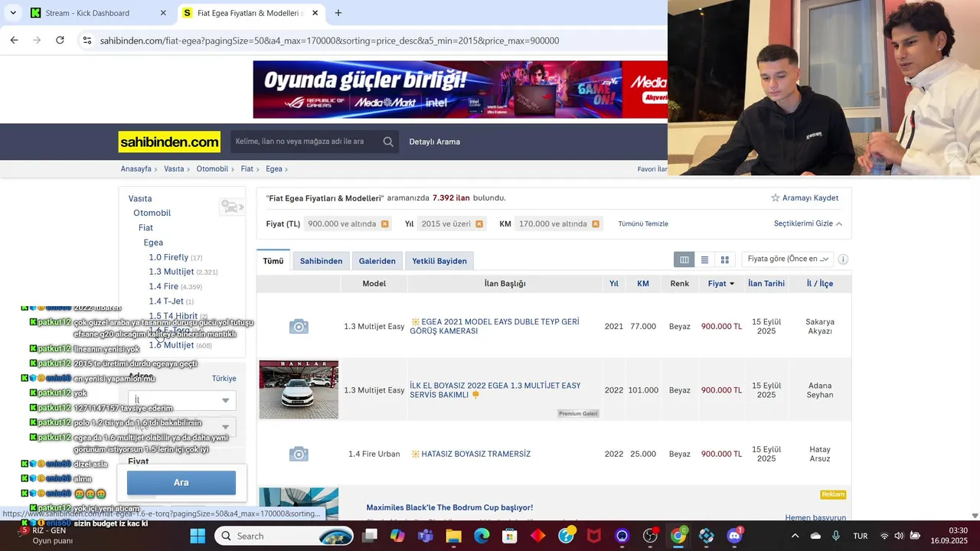Sort by the Yıl column header
Viewport: 980px width, 551px height.
(613, 283)
